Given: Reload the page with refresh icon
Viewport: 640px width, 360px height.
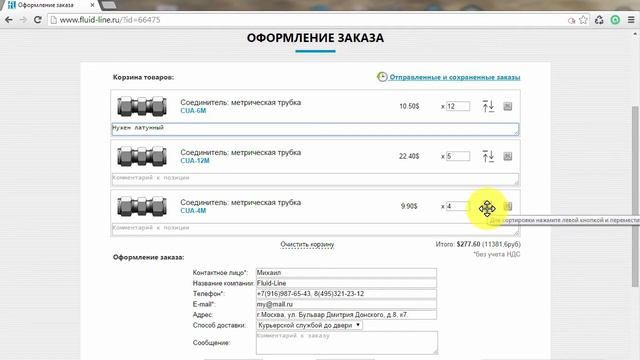Looking at the screenshot, I should pyautogui.click(x=38, y=20).
